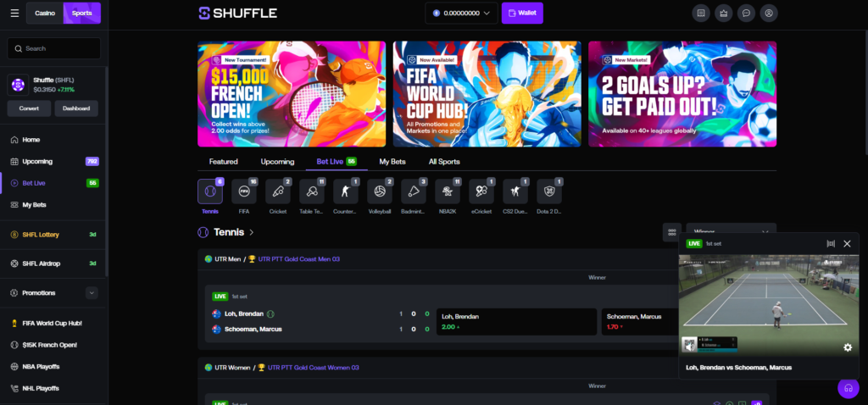Open the user profile icon in header

[769, 13]
